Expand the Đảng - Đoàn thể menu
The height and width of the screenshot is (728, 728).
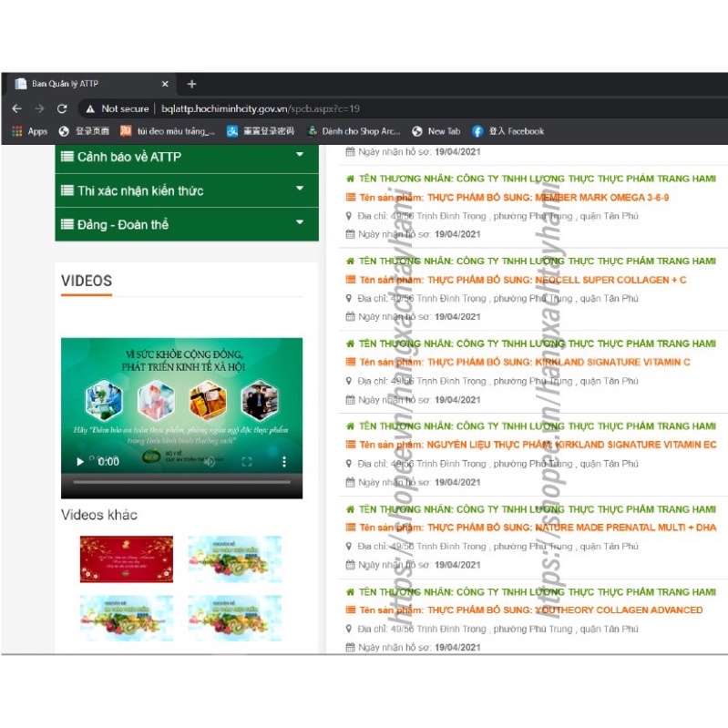(x=300, y=222)
